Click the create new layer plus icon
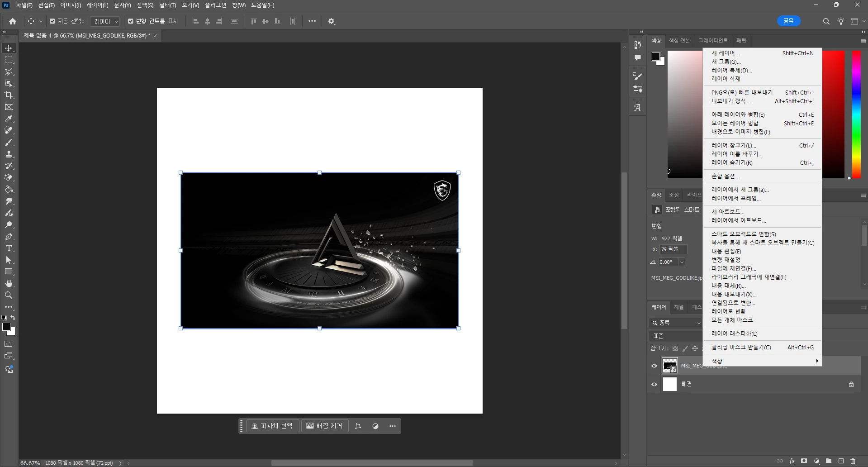The height and width of the screenshot is (467, 868). (x=841, y=461)
